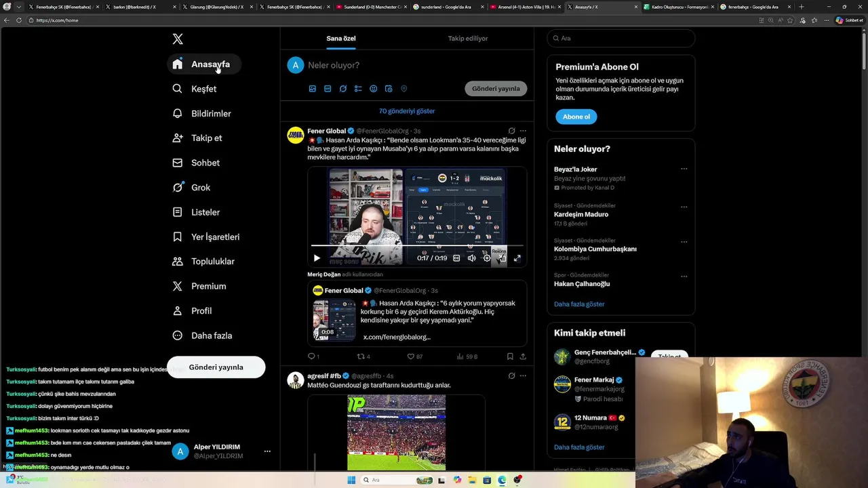This screenshot has width=868, height=488.
Task: Open Bildirimler notifications
Action: pyautogui.click(x=201, y=114)
